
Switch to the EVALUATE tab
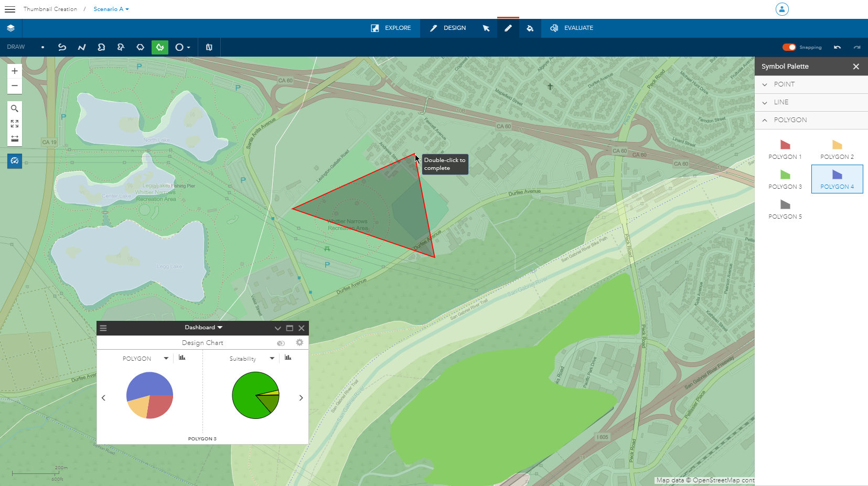coord(572,28)
